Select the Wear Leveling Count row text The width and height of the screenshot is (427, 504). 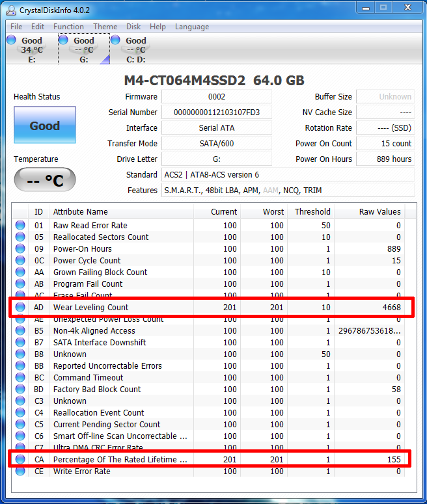90,308
